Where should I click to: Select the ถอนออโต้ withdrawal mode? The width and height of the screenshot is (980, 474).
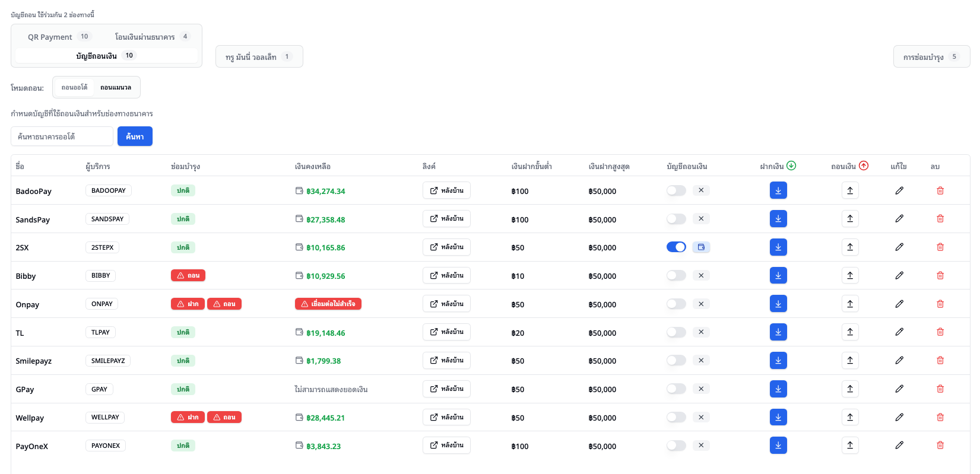(x=74, y=87)
